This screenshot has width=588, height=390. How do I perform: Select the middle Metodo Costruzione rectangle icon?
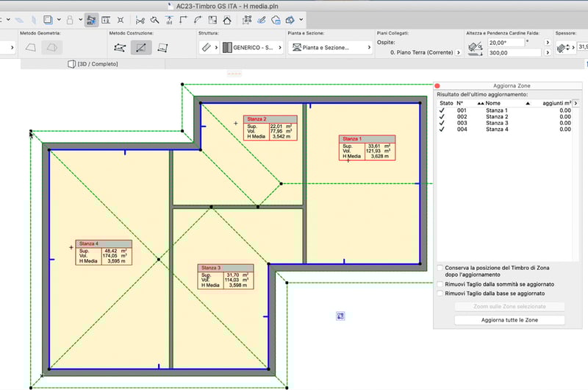(x=141, y=48)
